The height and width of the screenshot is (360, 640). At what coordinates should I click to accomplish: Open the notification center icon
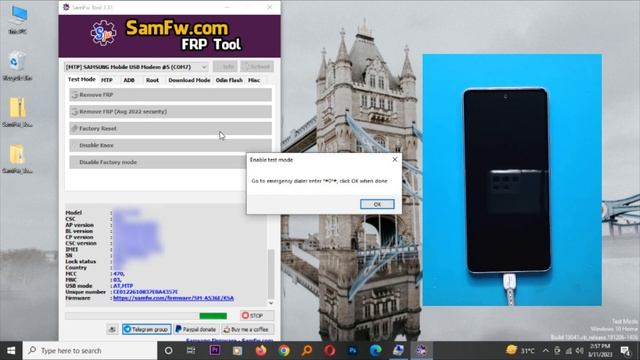pyautogui.click(x=625, y=351)
